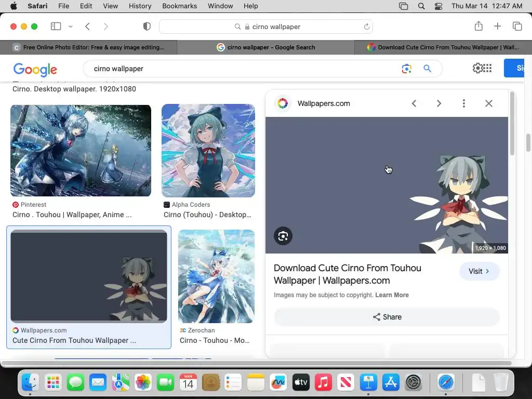Click the Wallpapers.com header in preview panel
The image size is (532, 399).
[x=323, y=103]
